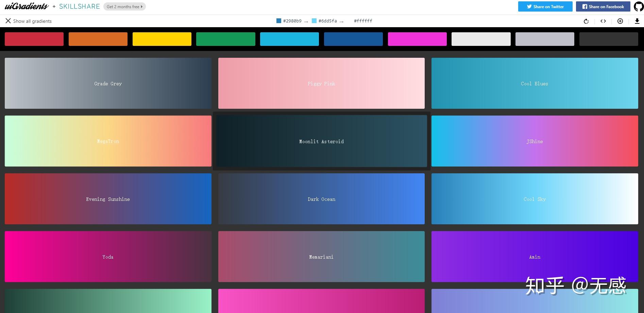
Task: Filter gradients by cyan
Action: point(289,39)
